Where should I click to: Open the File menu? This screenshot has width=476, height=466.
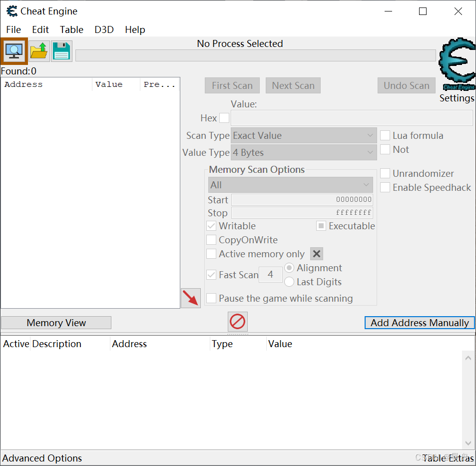pos(13,29)
